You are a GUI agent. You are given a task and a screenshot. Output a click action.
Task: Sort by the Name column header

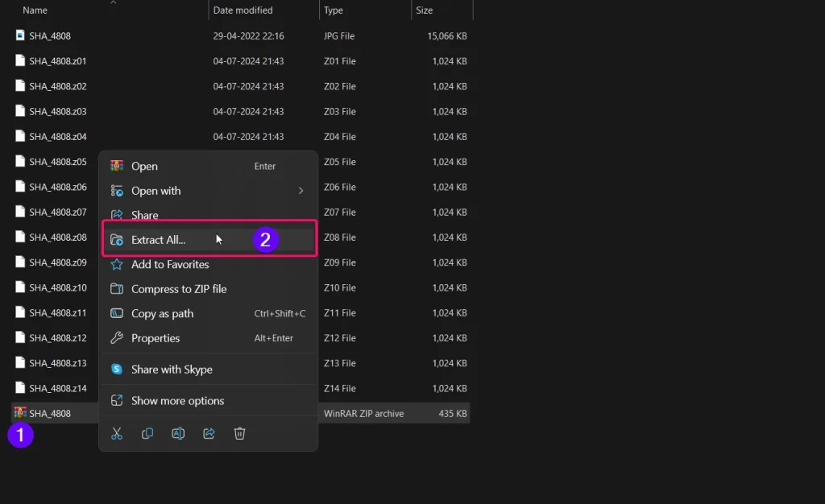35,10
